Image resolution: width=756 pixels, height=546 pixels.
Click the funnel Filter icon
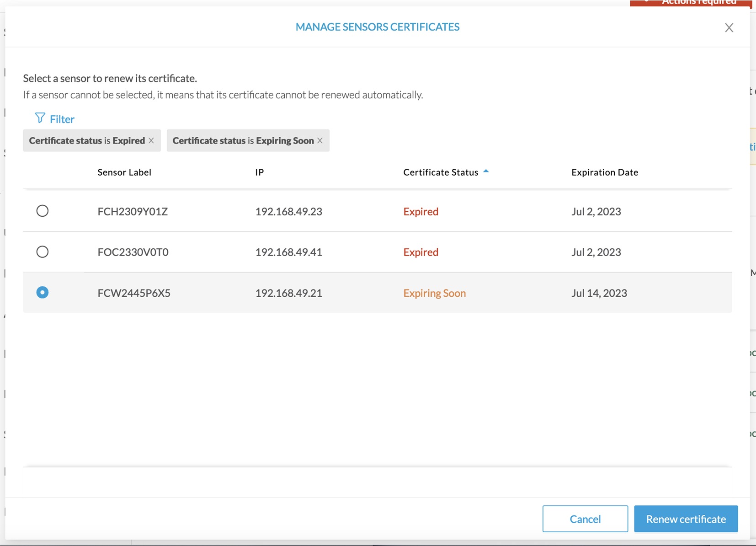pyautogui.click(x=40, y=118)
